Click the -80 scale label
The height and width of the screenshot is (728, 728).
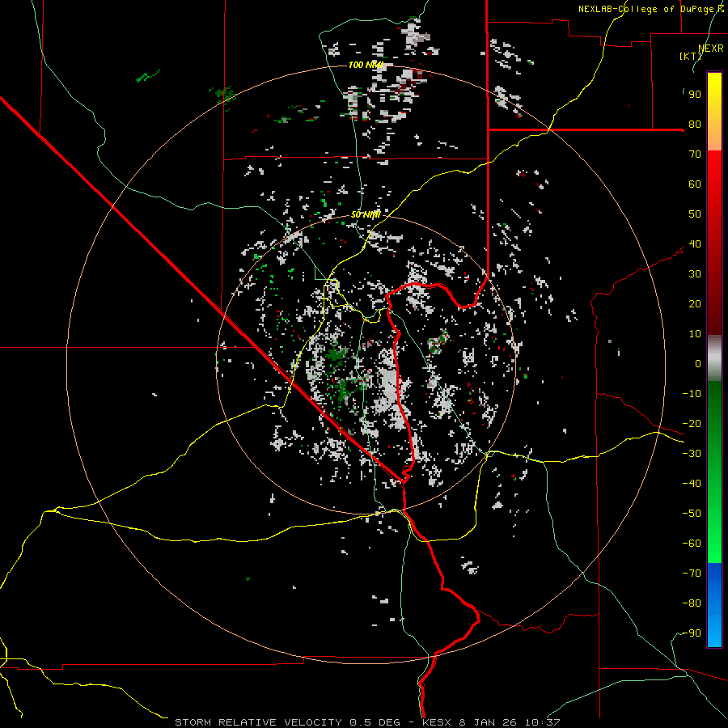692,603
